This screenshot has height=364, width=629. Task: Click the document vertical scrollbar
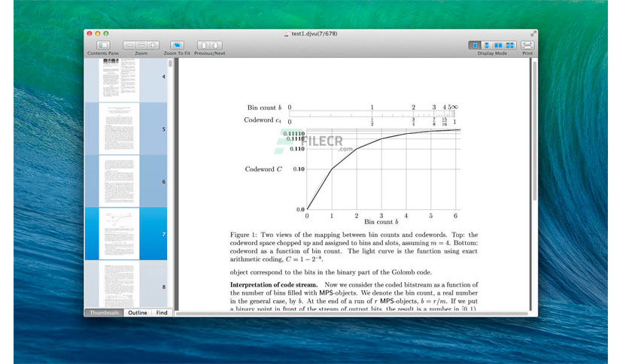(x=534, y=131)
